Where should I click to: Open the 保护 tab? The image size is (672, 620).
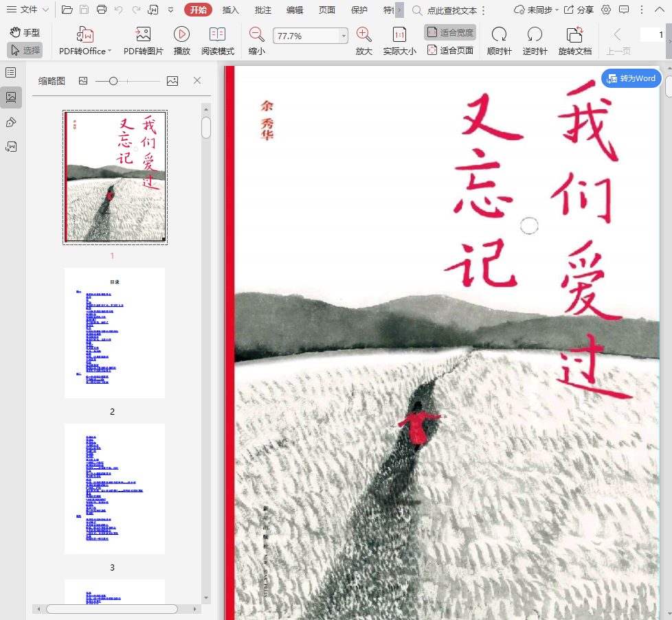click(x=359, y=10)
